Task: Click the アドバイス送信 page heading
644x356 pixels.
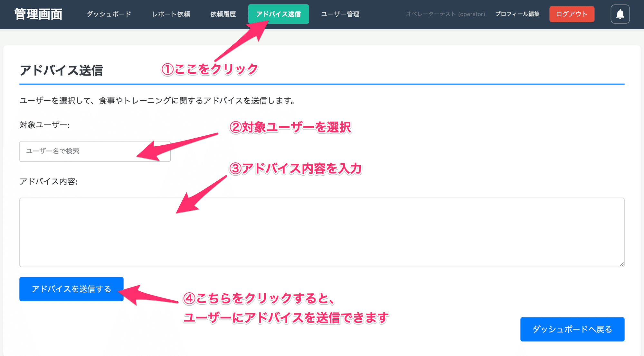Action: coord(62,69)
